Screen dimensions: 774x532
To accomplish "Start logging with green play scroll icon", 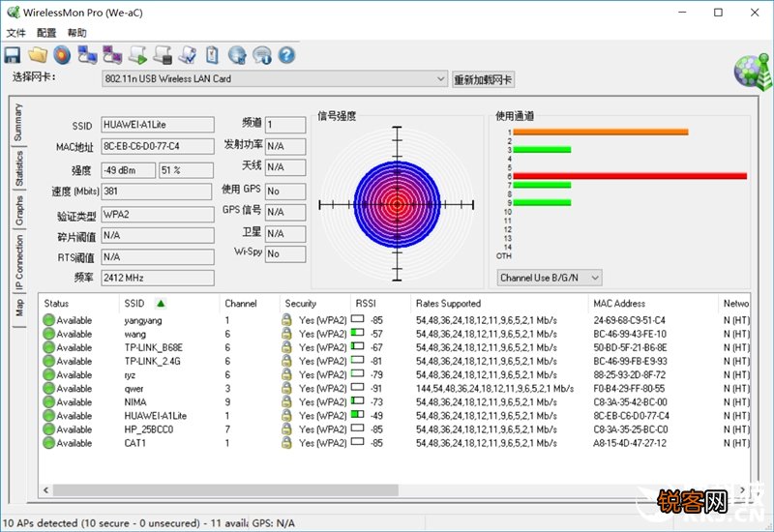I will [x=137, y=55].
